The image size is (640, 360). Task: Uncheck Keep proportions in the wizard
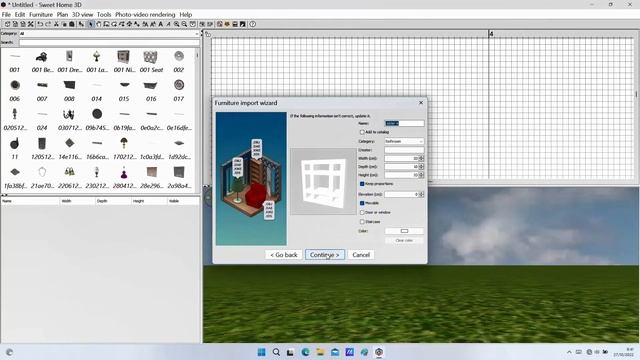[362, 184]
